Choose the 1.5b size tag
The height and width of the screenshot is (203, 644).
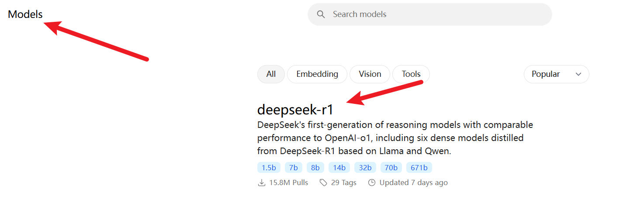[269, 168]
